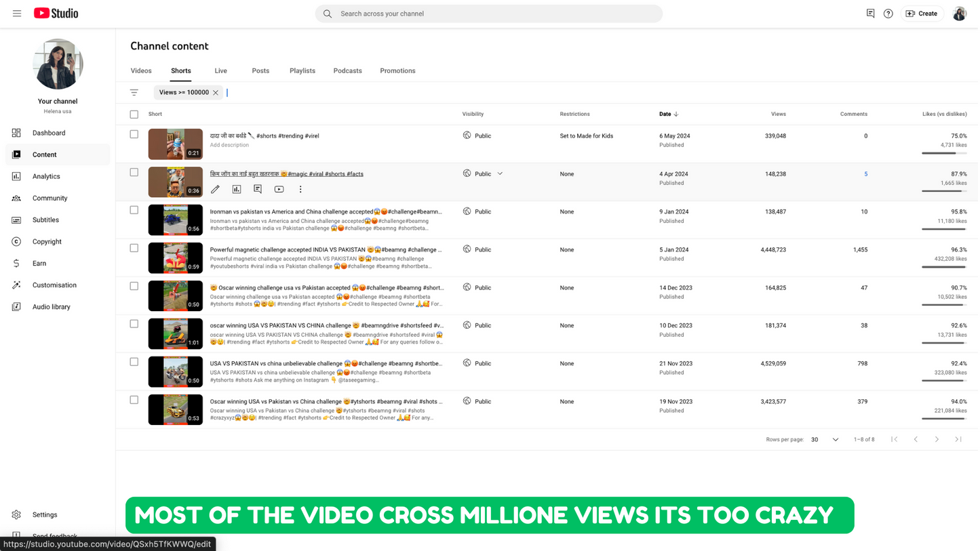Expand the Public visibility dropdown on hovered row
Image resolution: width=980 pixels, height=551 pixels.
coord(500,174)
